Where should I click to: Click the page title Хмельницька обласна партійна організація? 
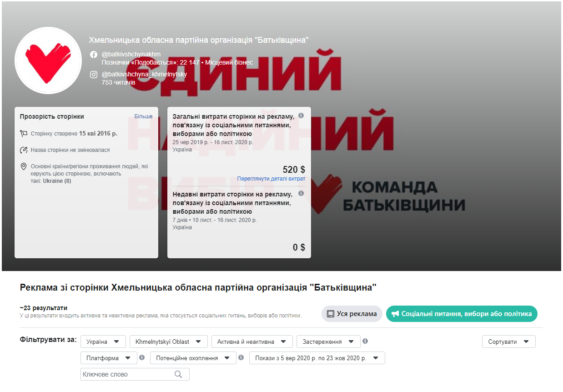[199, 40]
